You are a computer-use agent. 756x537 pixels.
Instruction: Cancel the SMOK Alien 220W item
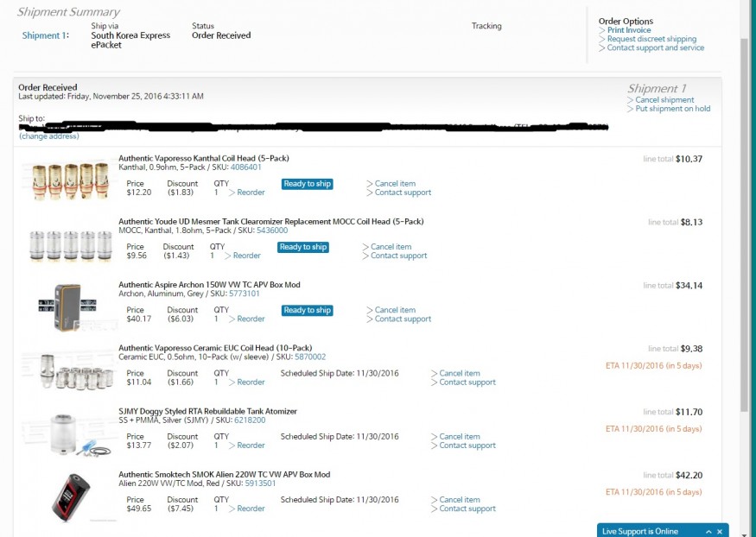click(x=460, y=499)
